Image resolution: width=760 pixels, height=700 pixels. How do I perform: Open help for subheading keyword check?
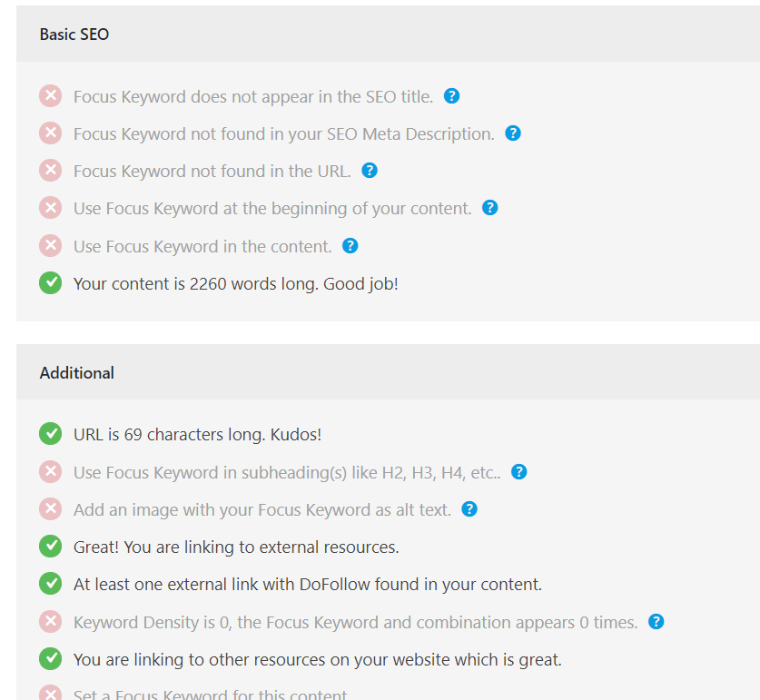519,472
